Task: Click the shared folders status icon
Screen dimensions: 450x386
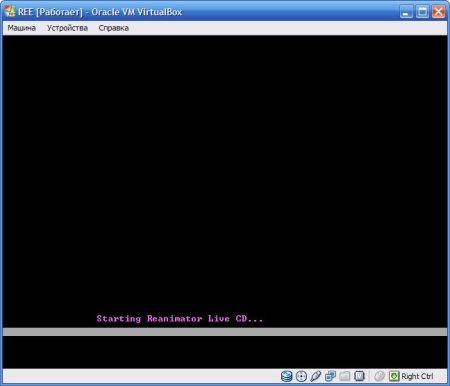Action: click(x=345, y=376)
